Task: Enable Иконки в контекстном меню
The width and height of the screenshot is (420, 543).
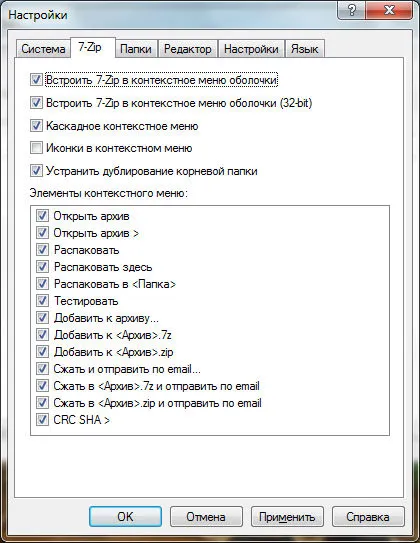Action: click(x=36, y=148)
